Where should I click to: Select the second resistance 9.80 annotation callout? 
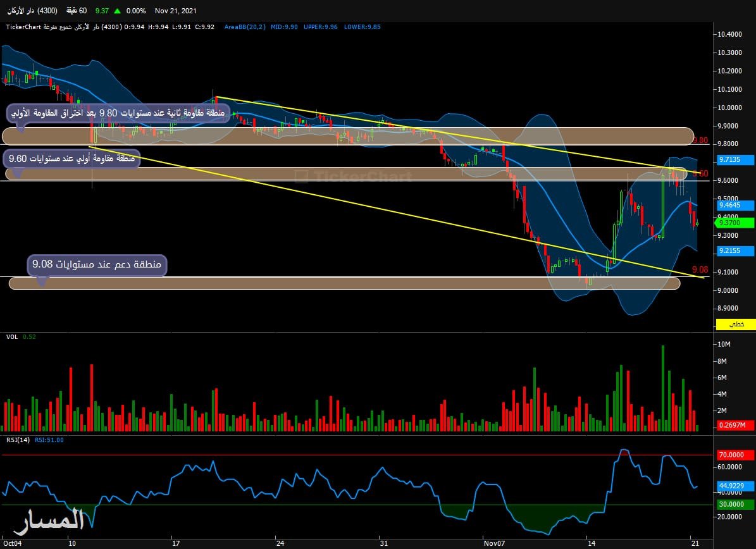point(118,113)
